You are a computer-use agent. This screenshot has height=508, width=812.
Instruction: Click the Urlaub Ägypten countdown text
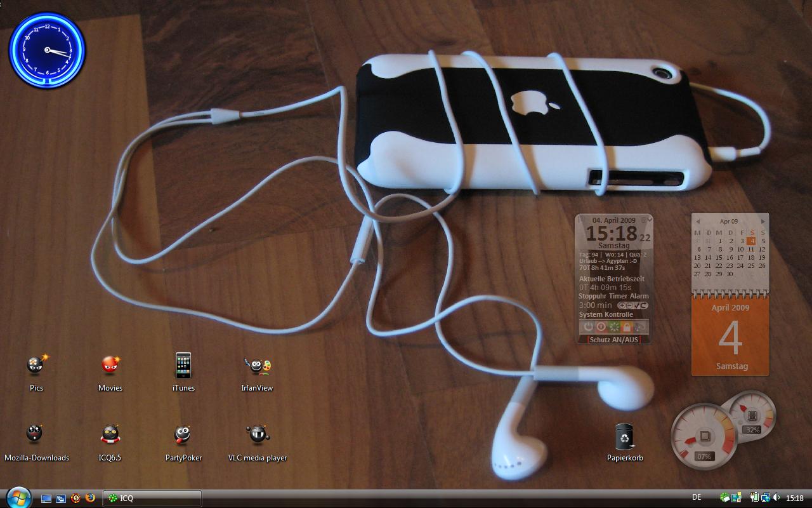608,262
